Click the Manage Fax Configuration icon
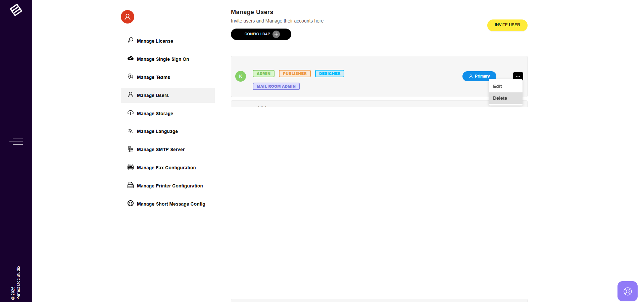This screenshot has height=302, width=644. 130,167
